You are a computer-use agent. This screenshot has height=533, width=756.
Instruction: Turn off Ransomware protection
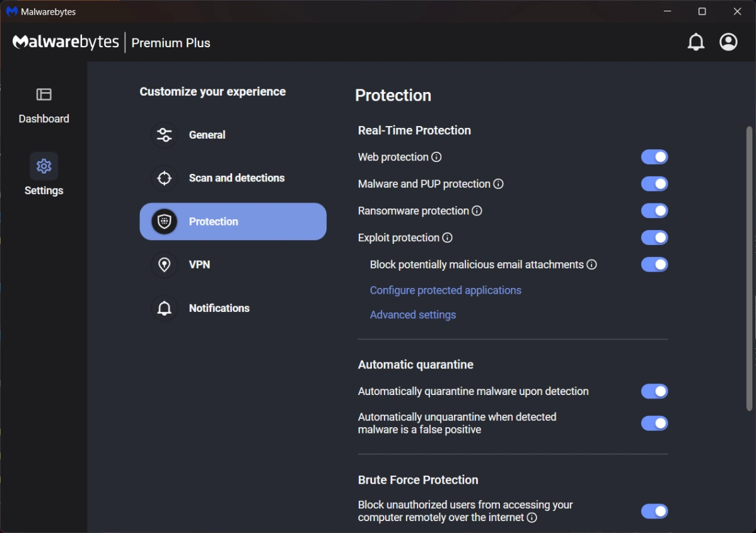point(654,211)
